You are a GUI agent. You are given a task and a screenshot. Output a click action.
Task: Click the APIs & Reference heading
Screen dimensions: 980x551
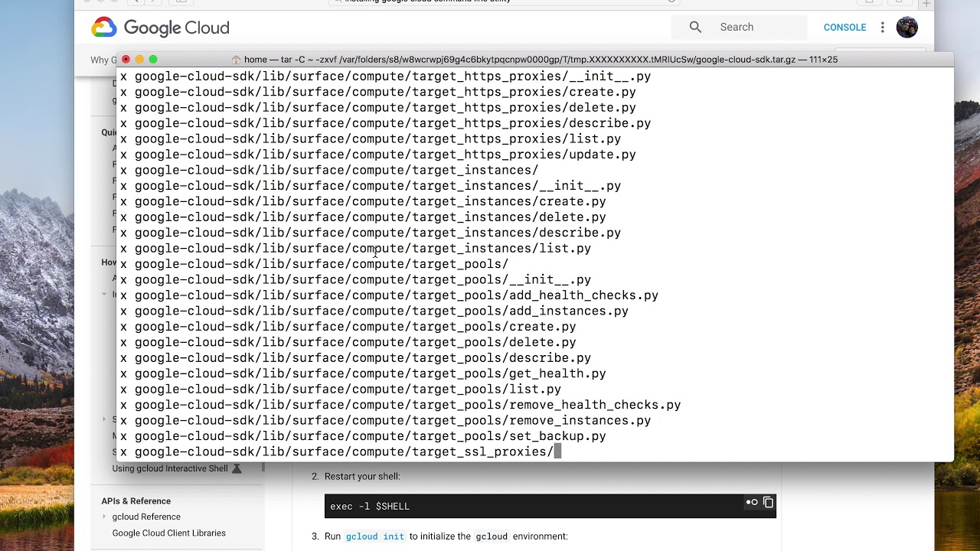pyautogui.click(x=136, y=501)
